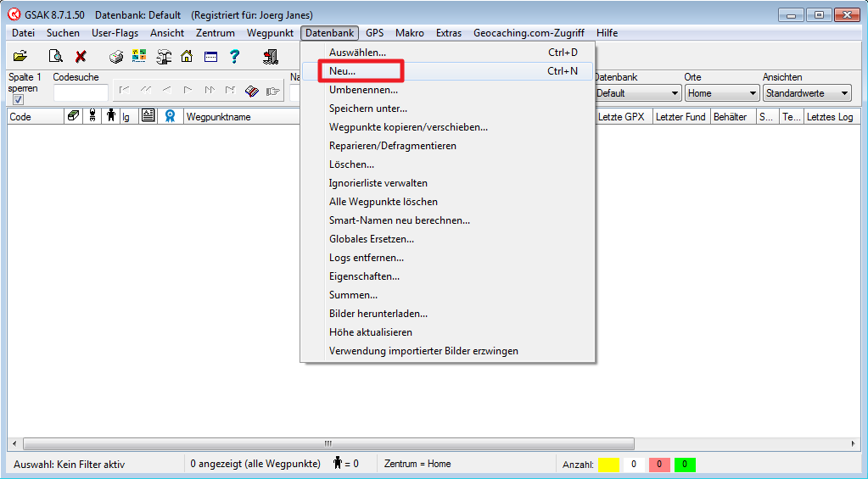
Task: Select Smart-Namen neu berechnen... entry
Action: click(447, 220)
